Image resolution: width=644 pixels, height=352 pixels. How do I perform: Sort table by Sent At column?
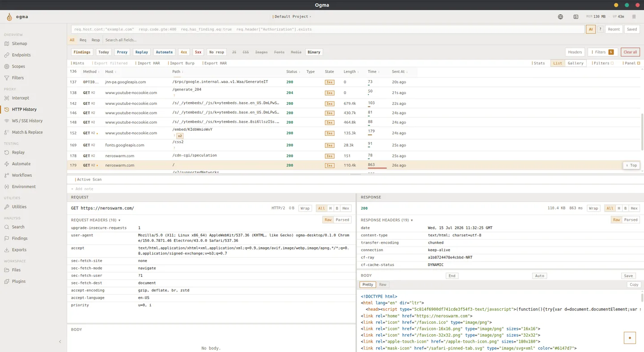pyautogui.click(x=400, y=72)
